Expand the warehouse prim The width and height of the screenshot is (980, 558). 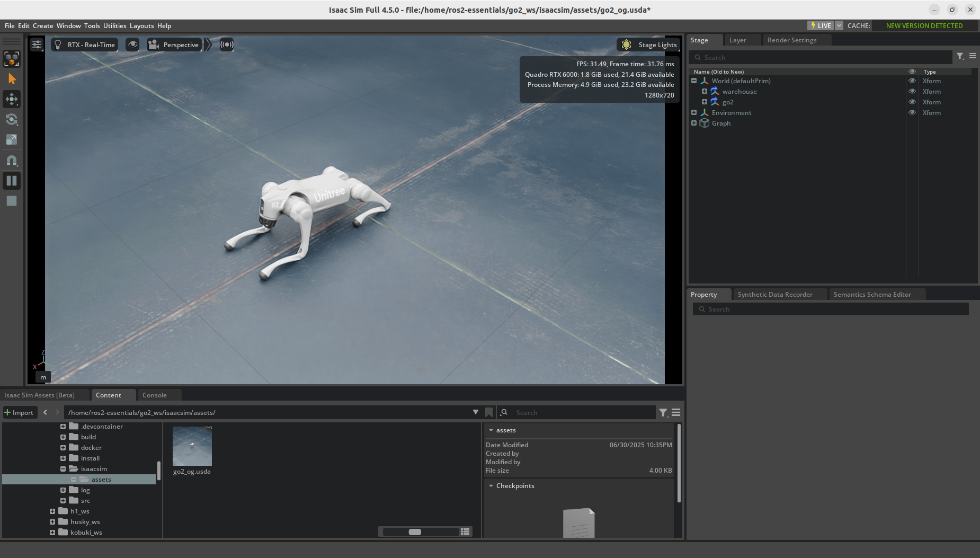point(705,92)
